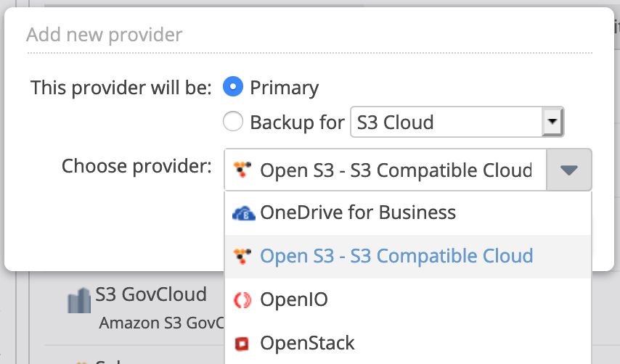
Task: Collapse the Choose provider dropdown arrow
Action: [569, 170]
